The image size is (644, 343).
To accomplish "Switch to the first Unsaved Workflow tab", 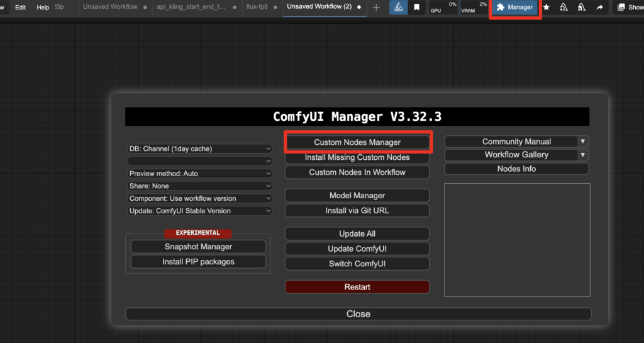I will point(114,7).
